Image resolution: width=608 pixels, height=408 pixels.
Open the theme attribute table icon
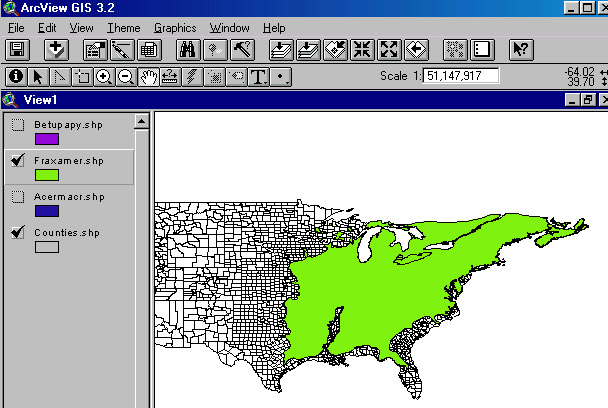click(149, 50)
